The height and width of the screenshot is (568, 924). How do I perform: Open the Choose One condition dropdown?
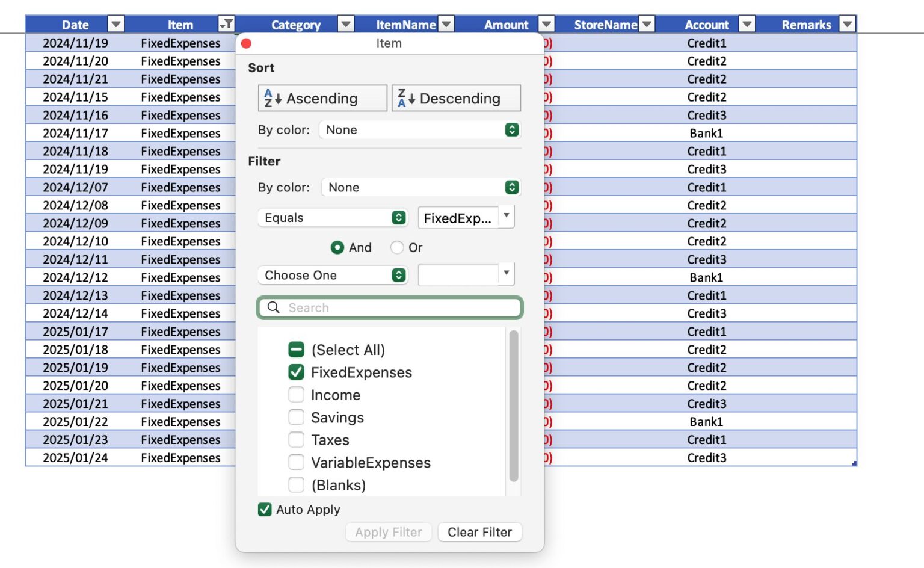(398, 275)
